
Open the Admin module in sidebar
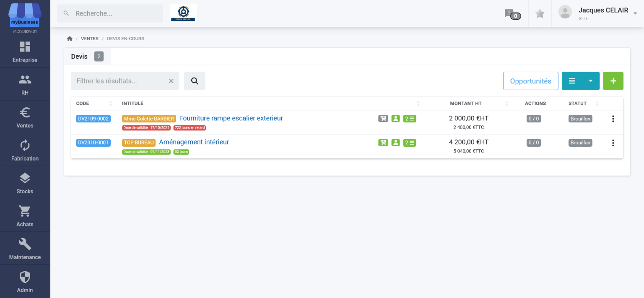(25, 282)
